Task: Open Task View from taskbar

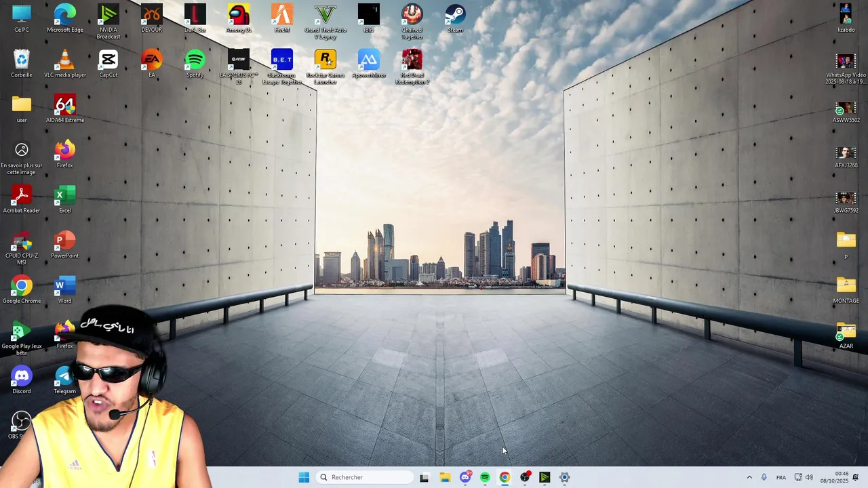Action: [425, 477]
